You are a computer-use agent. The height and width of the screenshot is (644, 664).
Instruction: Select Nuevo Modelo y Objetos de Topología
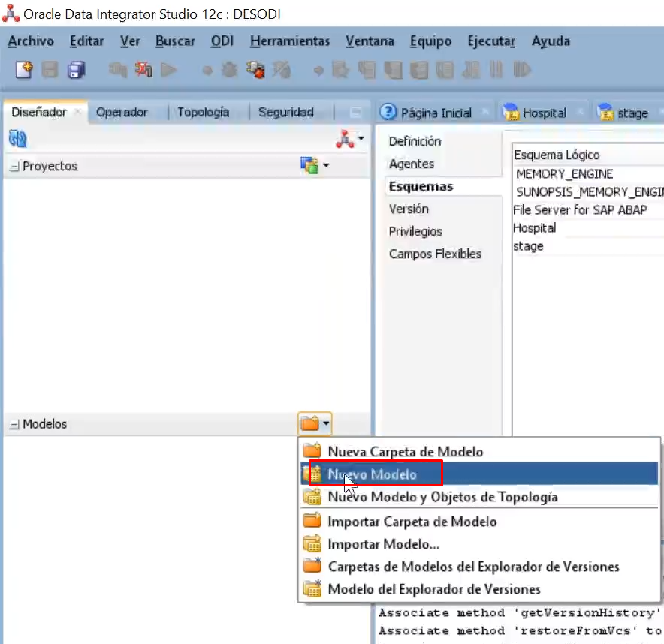click(479, 496)
